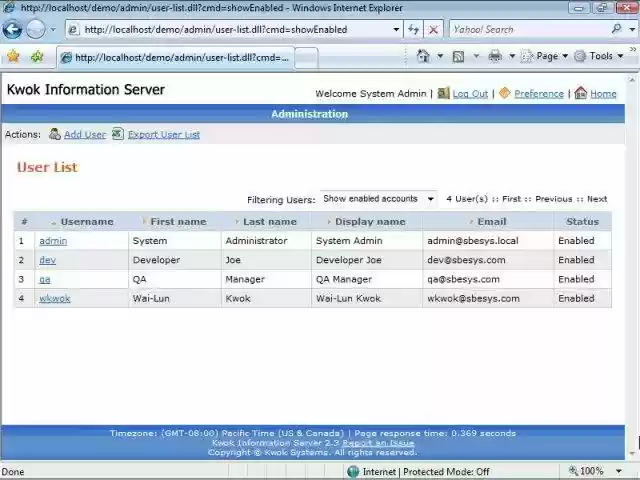
Task: Click the zoom level magnifier icon
Action: tap(573, 471)
